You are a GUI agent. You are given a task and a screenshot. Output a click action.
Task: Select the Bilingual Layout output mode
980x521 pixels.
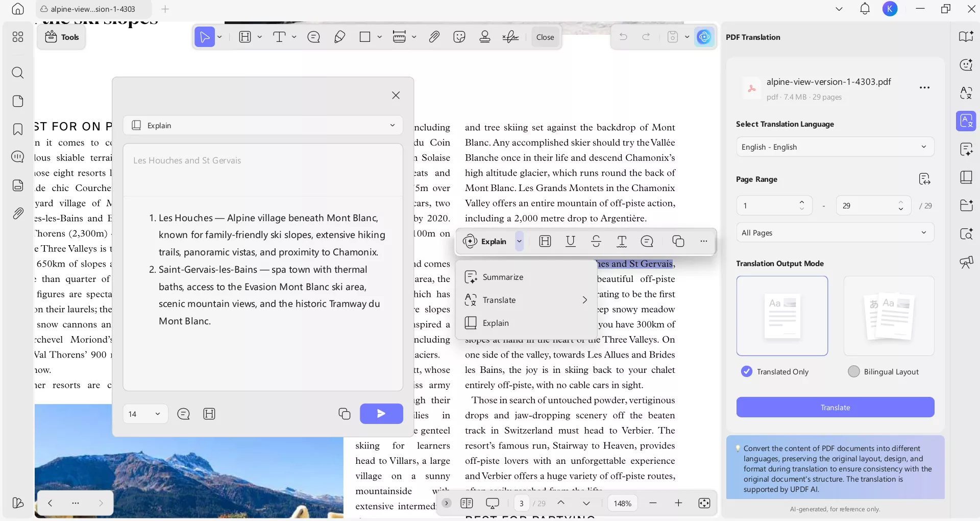(x=854, y=372)
